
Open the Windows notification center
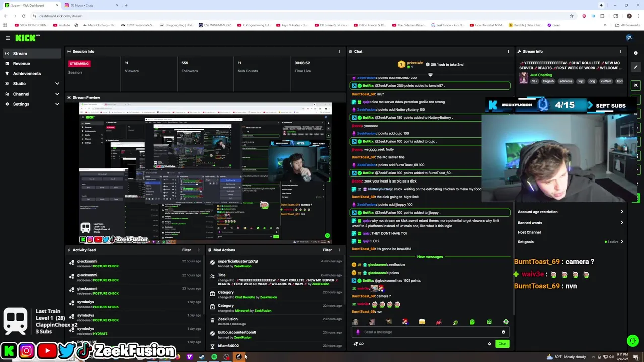tap(636, 357)
